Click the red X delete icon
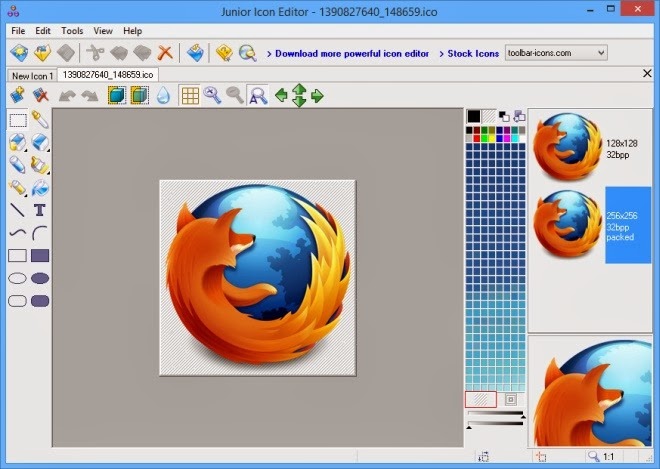This screenshot has width=660, height=469. pos(165,52)
